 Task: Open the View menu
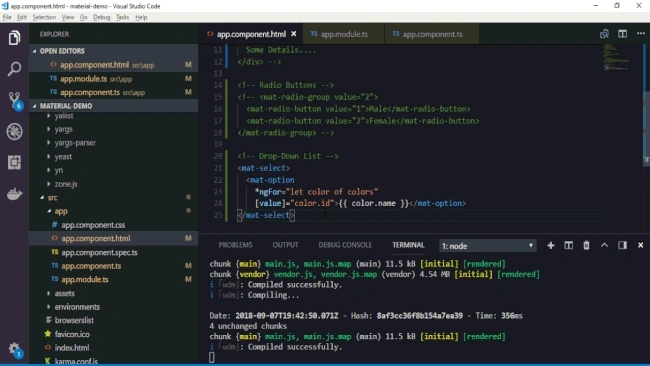pos(68,17)
